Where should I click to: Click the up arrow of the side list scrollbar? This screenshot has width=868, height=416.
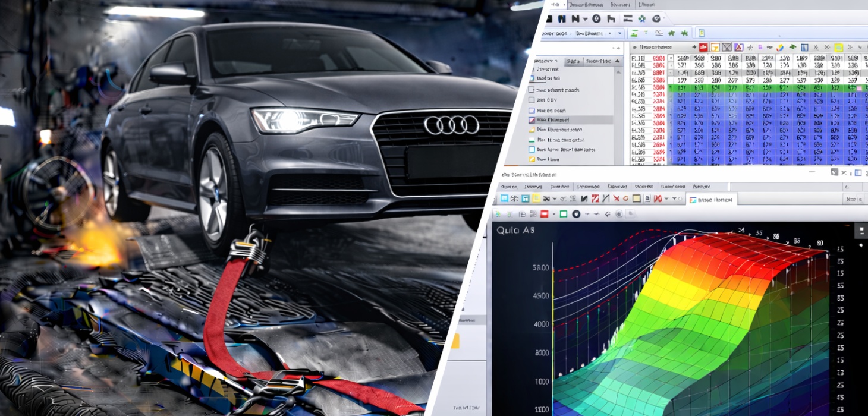618,73
